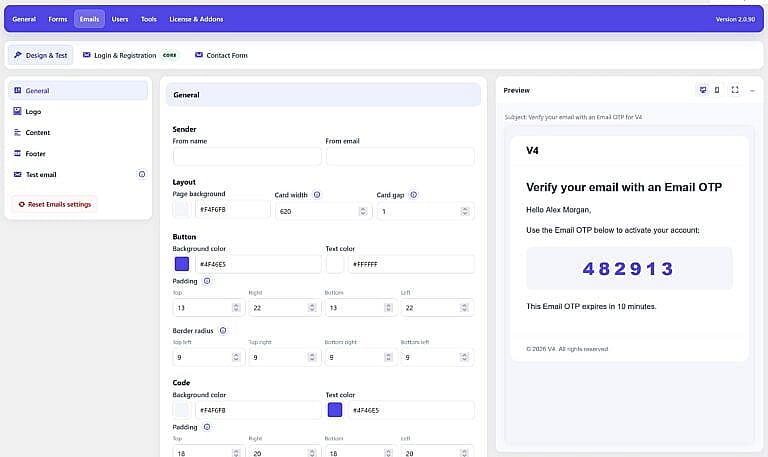Screen dimensions: 768x457
Task: Open the License & Addons tab
Action: (196, 19)
